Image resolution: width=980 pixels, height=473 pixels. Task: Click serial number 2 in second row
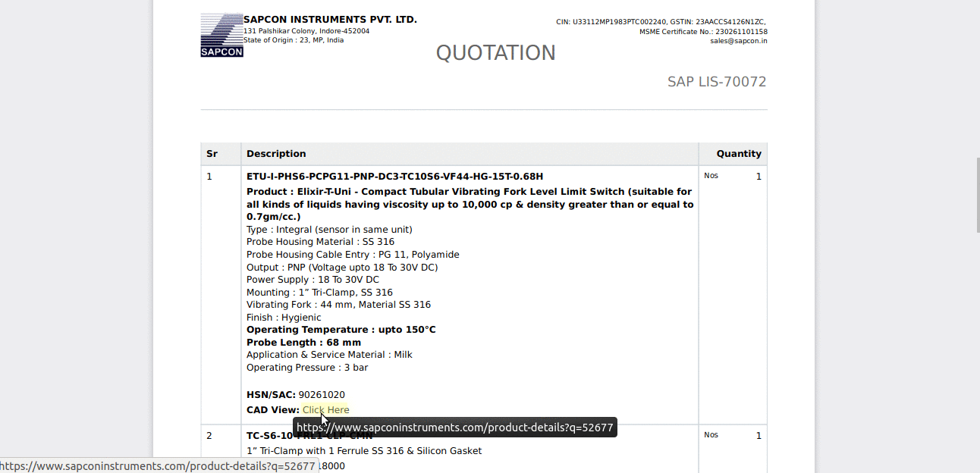(209, 436)
